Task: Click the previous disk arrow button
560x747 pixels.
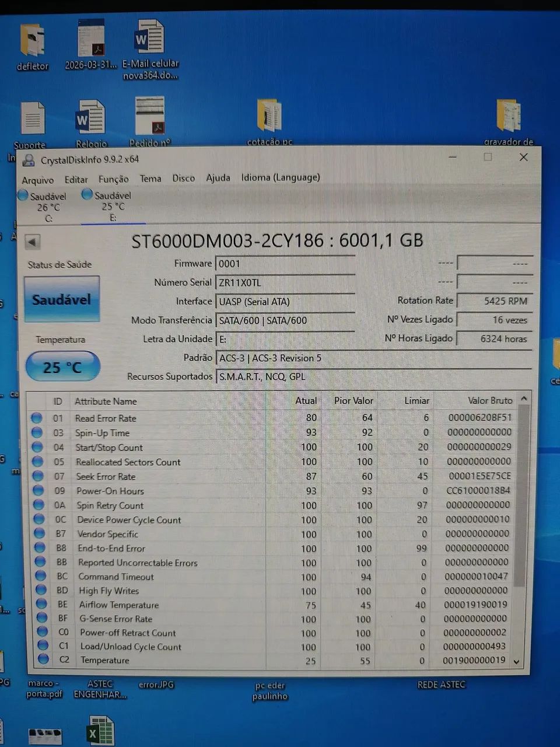Action: pos(33,242)
